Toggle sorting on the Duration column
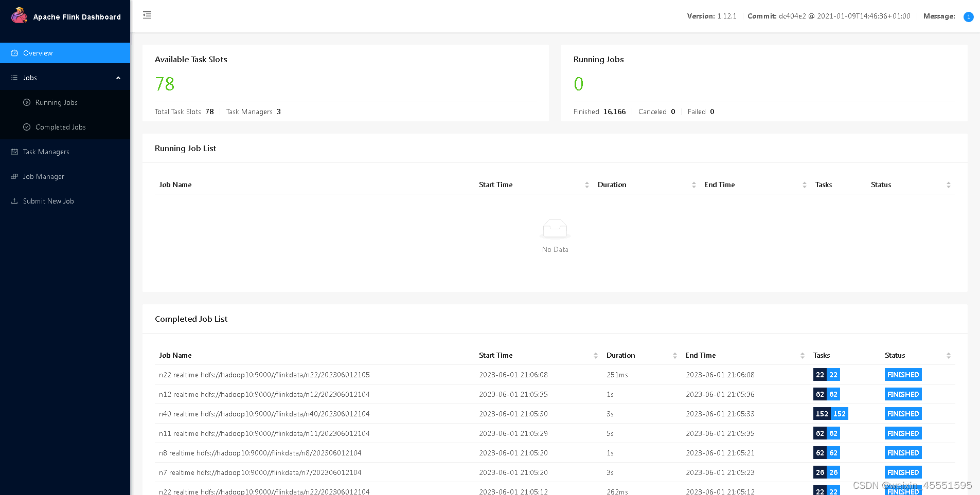The image size is (980, 495). (x=693, y=185)
